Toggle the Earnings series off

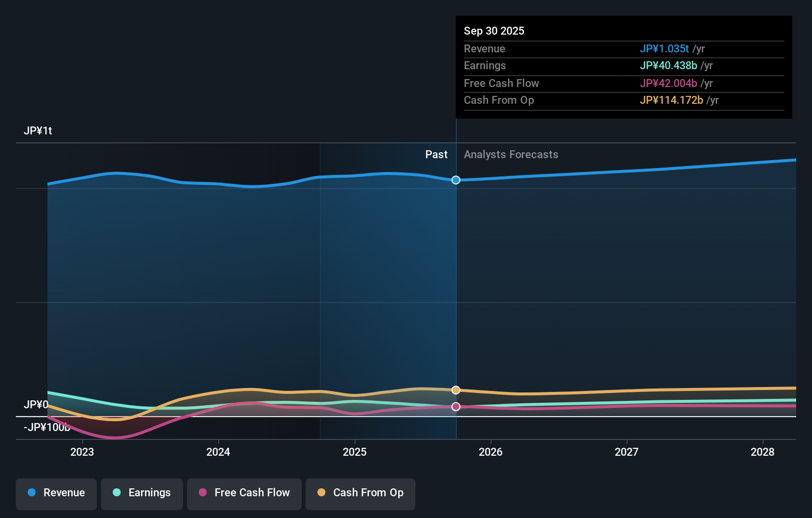[141, 493]
